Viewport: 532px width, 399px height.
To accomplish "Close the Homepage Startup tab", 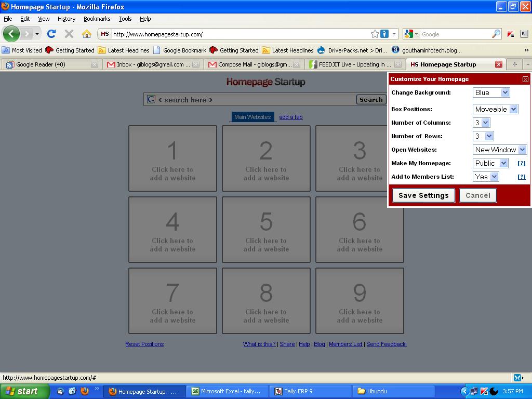I will pyautogui.click(x=498, y=64).
